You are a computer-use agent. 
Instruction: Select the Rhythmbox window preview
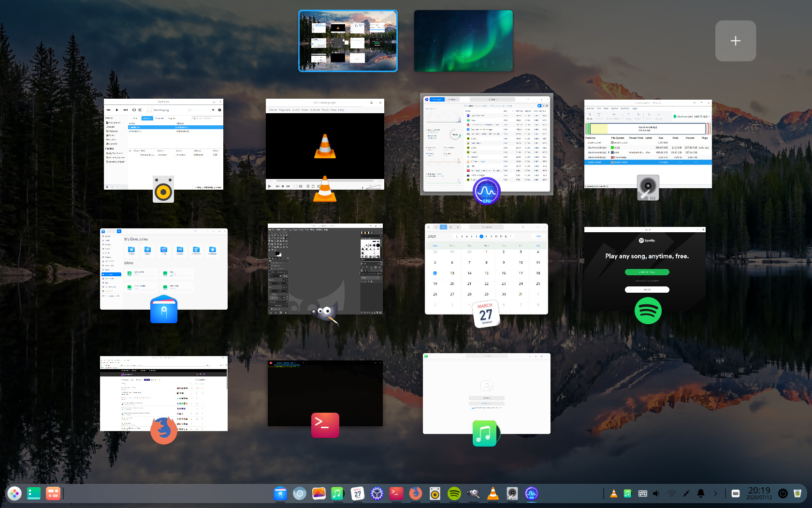[163, 144]
